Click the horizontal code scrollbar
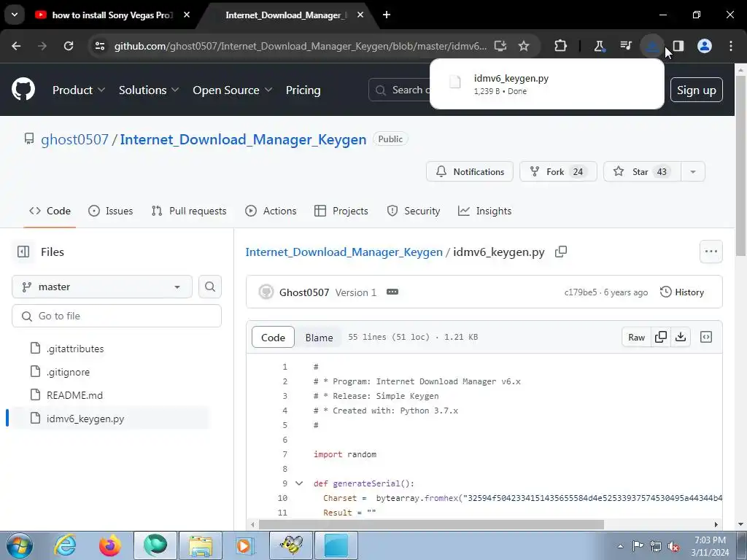747x560 pixels. tap(431, 524)
